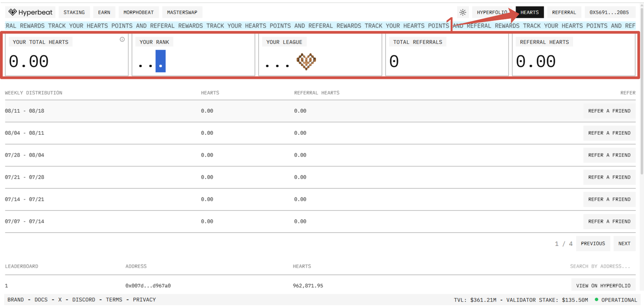Open the Referral page
This screenshot has width=644, height=307.
pyautogui.click(x=563, y=12)
